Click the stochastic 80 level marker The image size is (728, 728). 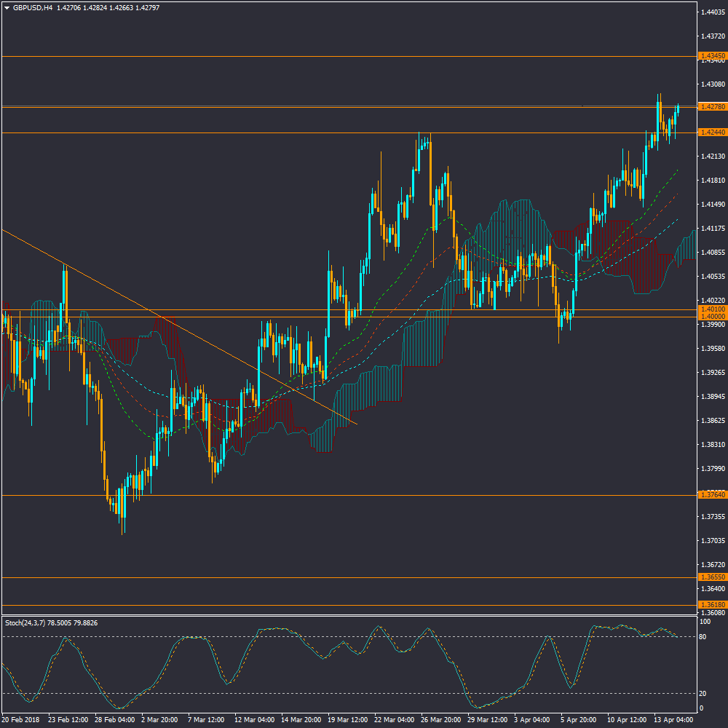[x=703, y=637]
